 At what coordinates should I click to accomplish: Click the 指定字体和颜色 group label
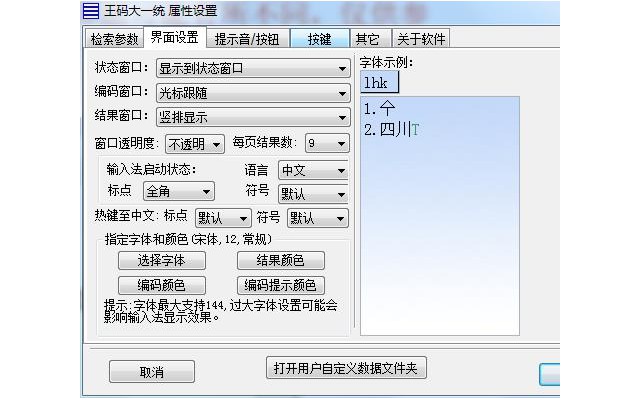[188, 239]
